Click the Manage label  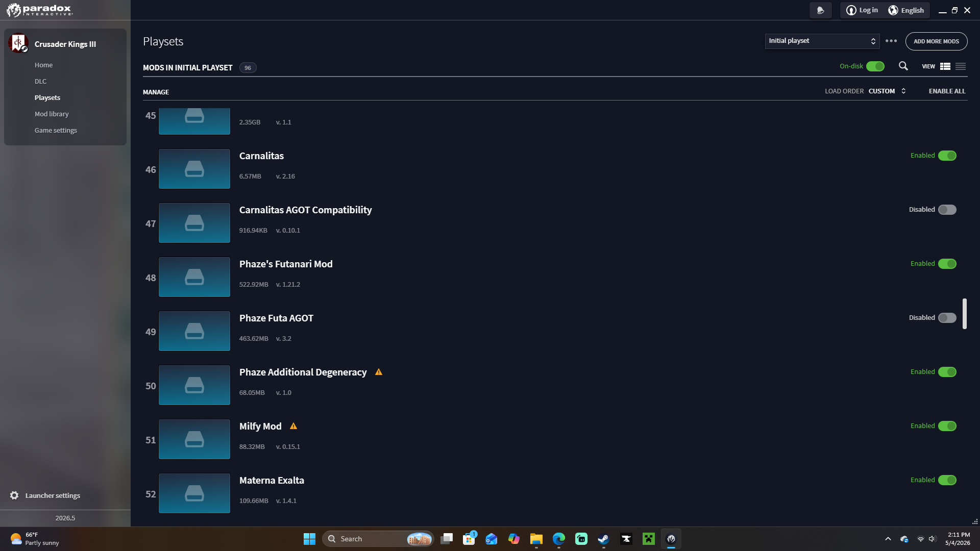pyautogui.click(x=156, y=92)
